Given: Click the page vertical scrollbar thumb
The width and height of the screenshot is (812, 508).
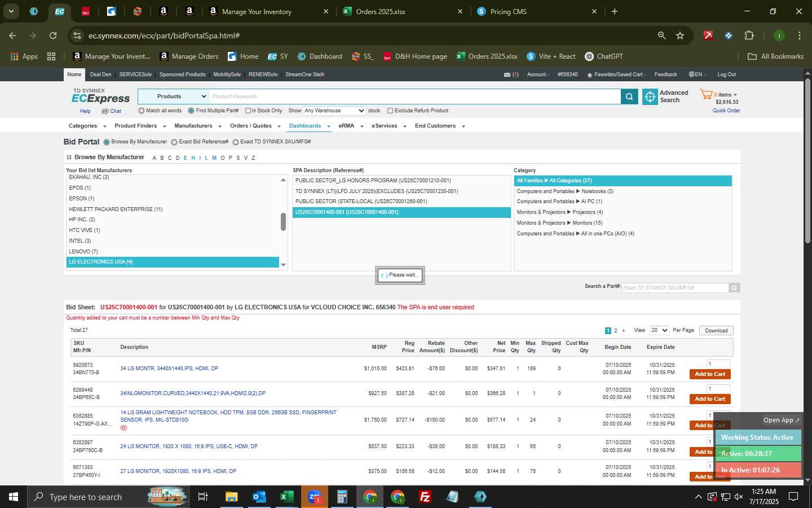Looking at the screenshot, I should (807, 161).
